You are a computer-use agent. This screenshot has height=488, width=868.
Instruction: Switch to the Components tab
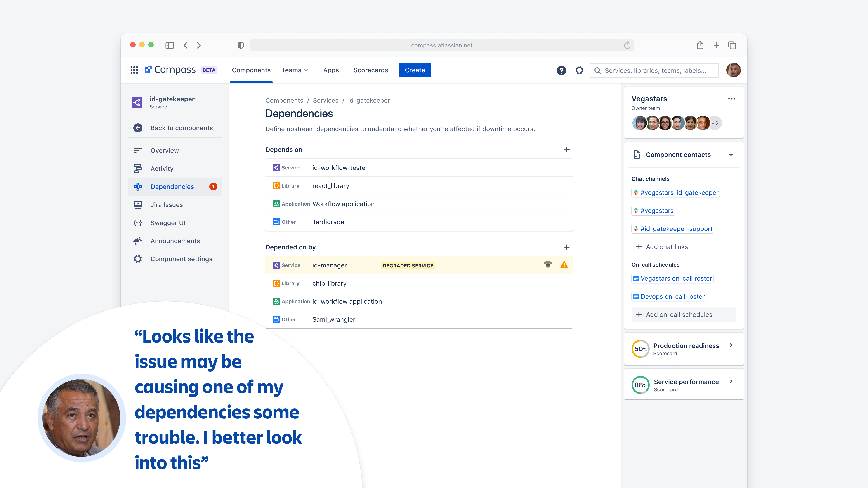(x=251, y=70)
